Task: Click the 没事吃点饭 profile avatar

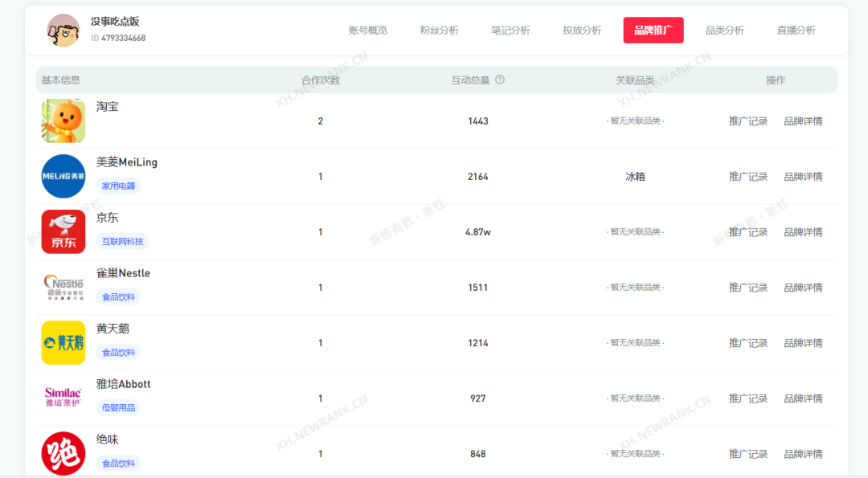Action: click(x=63, y=31)
